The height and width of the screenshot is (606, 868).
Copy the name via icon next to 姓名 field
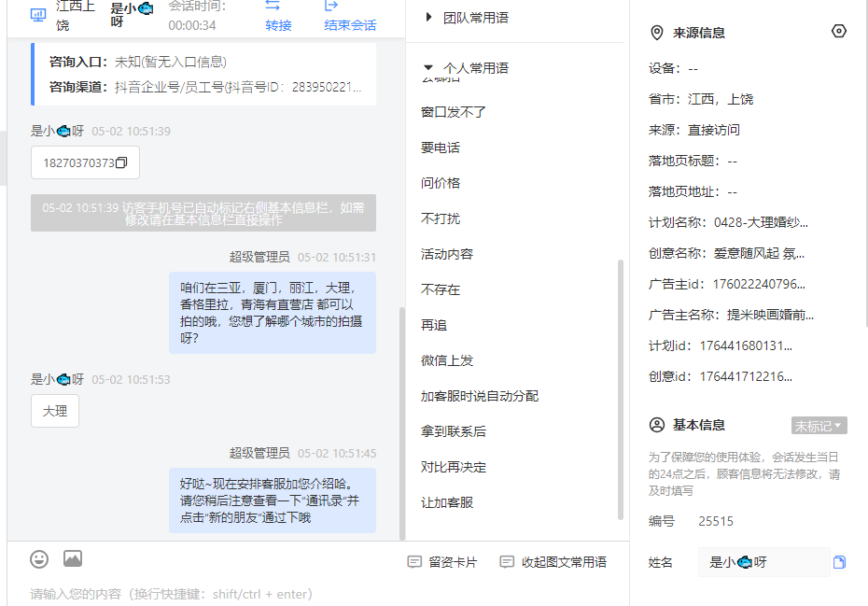(839, 562)
